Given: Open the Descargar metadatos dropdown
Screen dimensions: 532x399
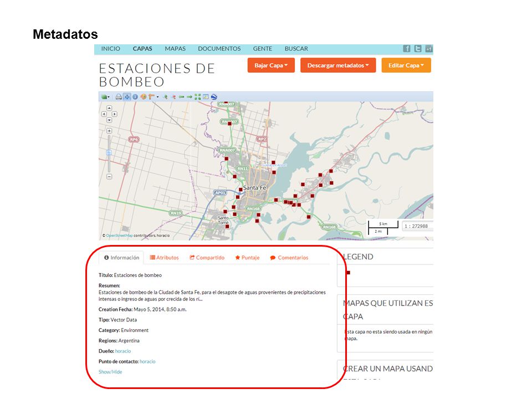Looking at the screenshot, I should (x=338, y=65).
